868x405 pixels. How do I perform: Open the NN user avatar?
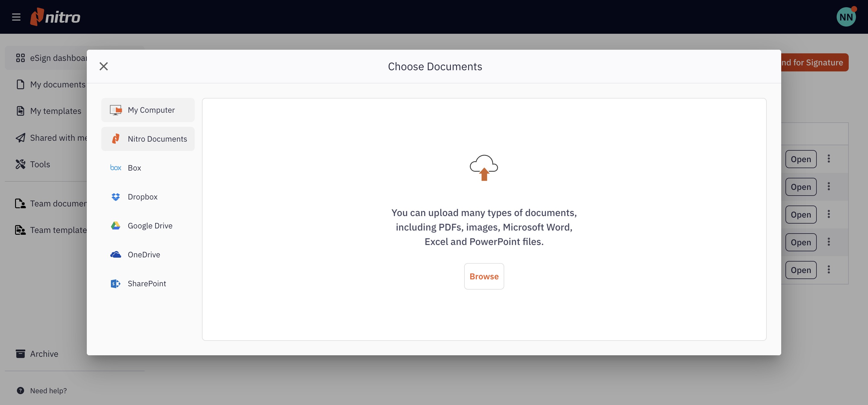click(x=846, y=17)
